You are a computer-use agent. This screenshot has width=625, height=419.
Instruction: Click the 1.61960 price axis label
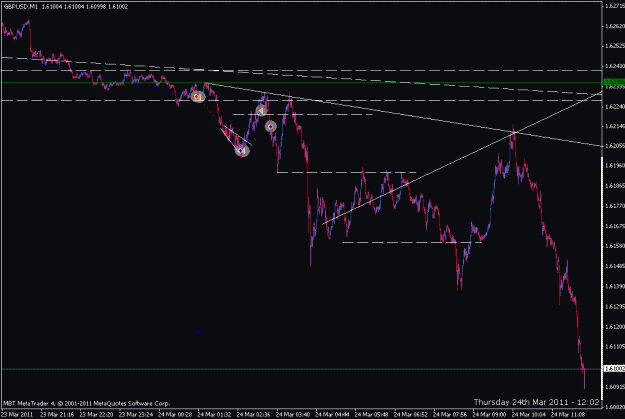(x=615, y=165)
